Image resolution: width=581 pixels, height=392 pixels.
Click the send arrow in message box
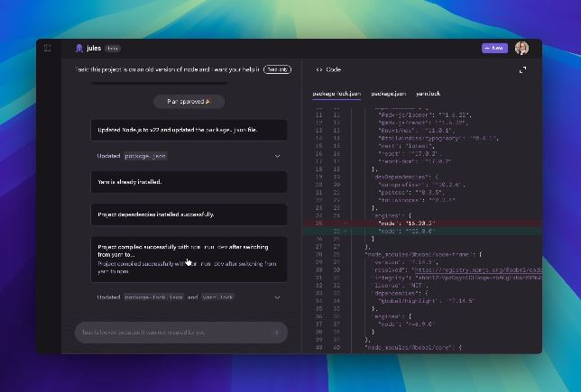tap(276, 333)
